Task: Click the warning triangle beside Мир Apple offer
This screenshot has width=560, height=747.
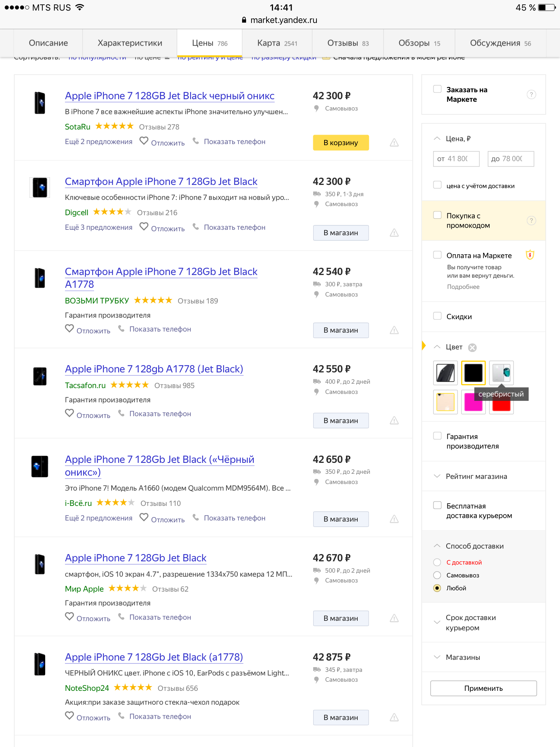Action: 394,618
